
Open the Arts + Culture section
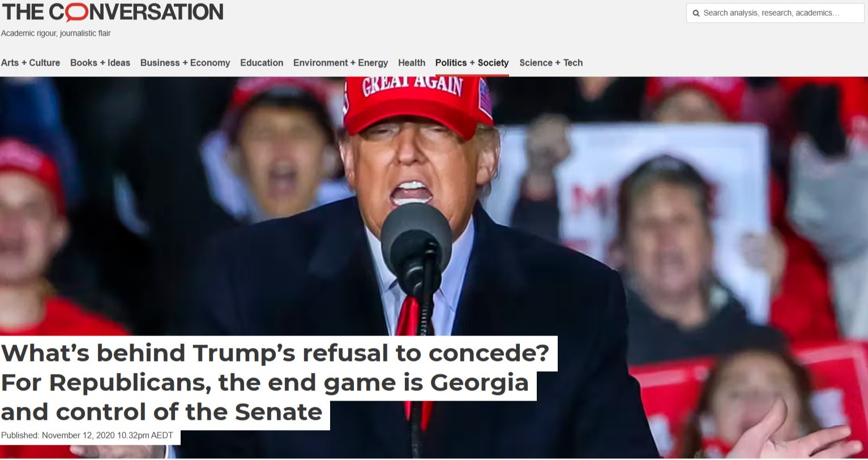31,63
